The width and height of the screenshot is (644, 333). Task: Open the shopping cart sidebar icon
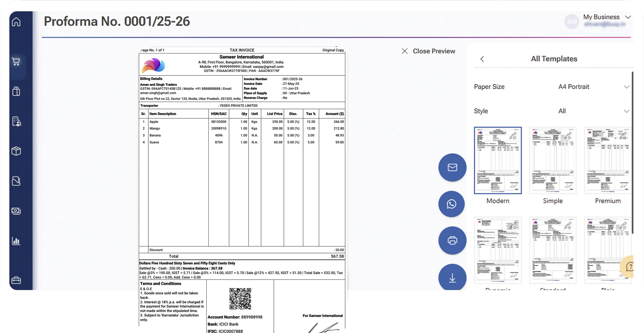(x=16, y=61)
